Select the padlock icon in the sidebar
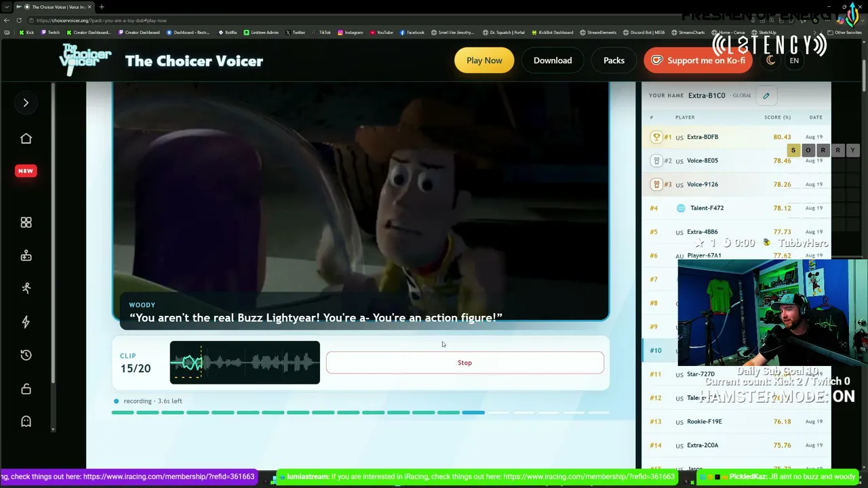The image size is (868, 488). [x=26, y=388]
